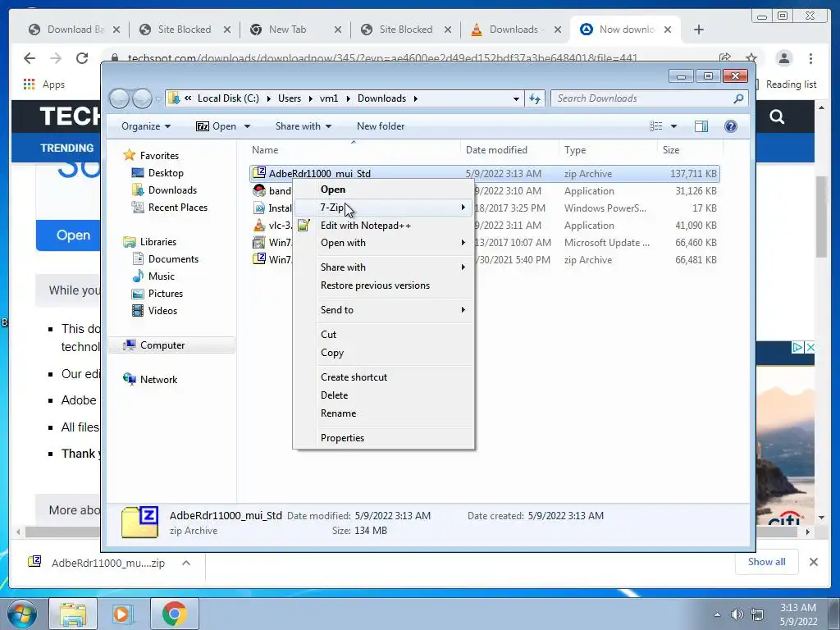Click the Explorer address bar refresh icon
The width and height of the screenshot is (840, 630).
coord(535,98)
